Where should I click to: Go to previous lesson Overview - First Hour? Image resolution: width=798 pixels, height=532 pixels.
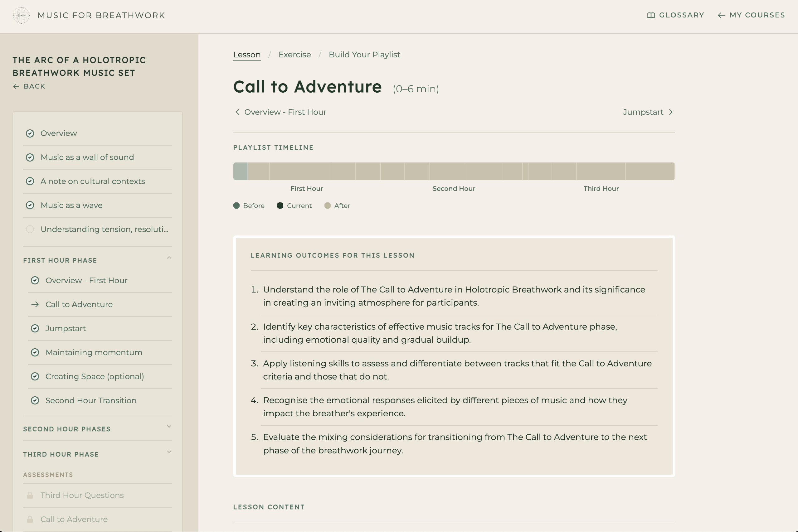click(x=281, y=112)
